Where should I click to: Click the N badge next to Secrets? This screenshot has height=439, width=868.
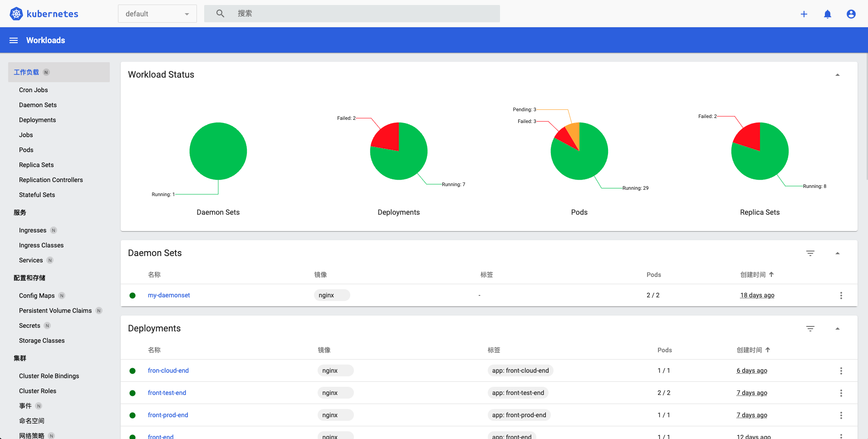click(48, 326)
